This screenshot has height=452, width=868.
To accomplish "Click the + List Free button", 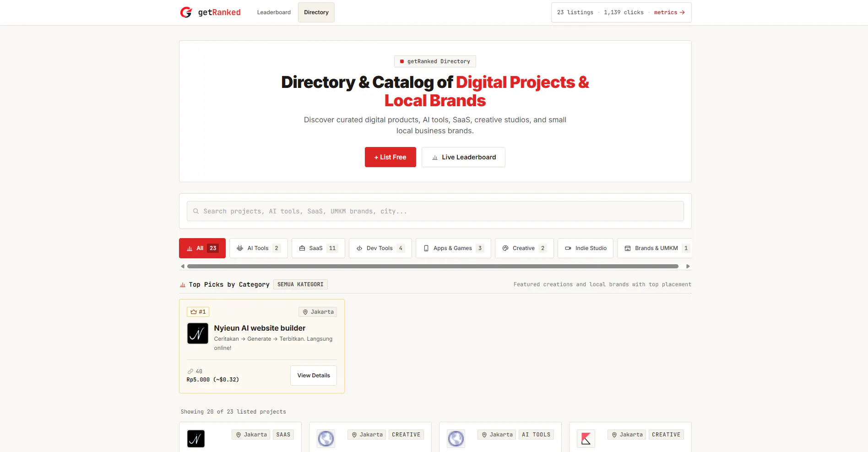I will tap(391, 157).
